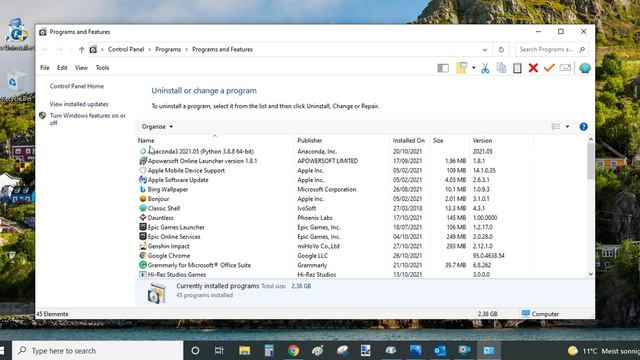Click the Google Chrome list icon
Image resolution: width=640 pixels, height=360 pixels.
pyautogui.click(x=143, y=256)
